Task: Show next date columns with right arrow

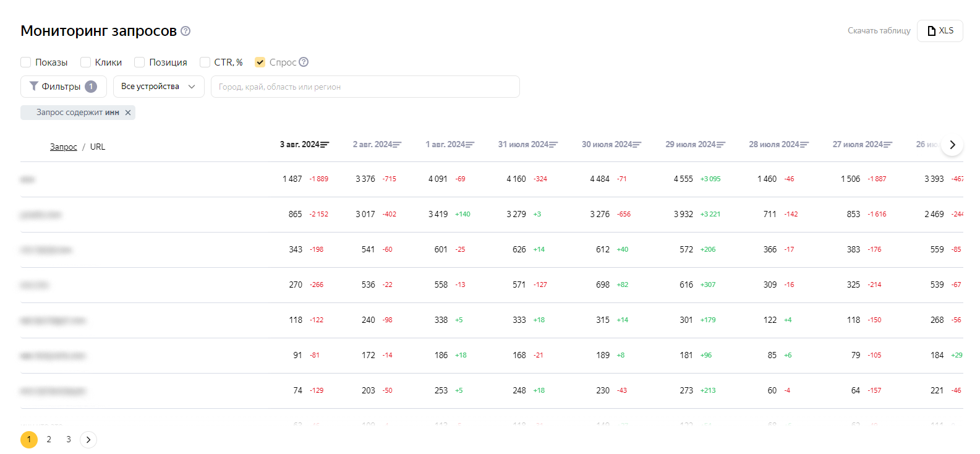Action: click(952, 145)
